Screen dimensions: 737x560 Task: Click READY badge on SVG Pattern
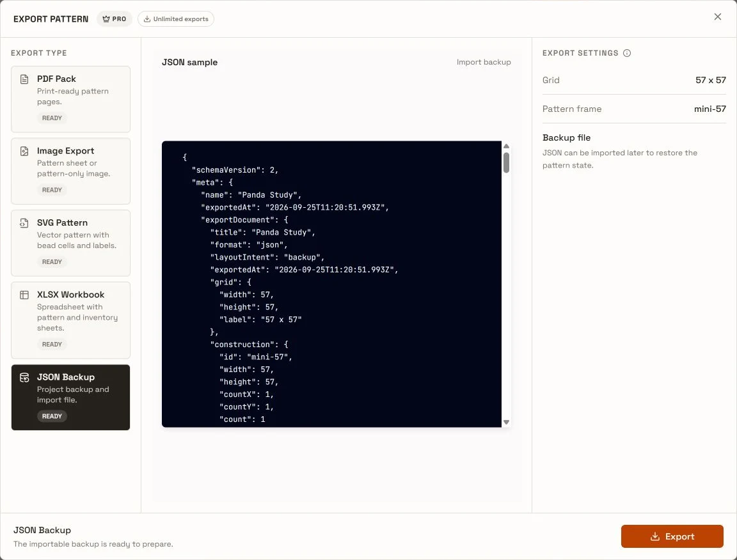click(52, 261)
